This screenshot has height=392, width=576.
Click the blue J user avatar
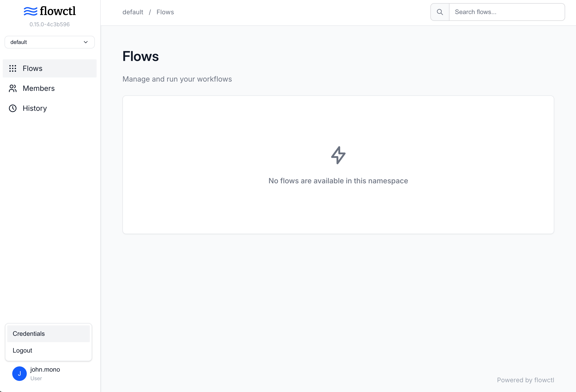tap(19, 373)
